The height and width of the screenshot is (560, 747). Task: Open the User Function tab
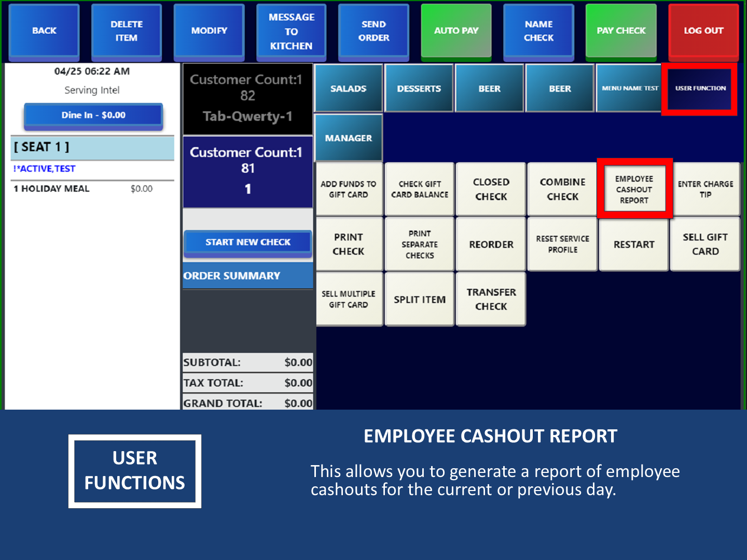point(700,89)
